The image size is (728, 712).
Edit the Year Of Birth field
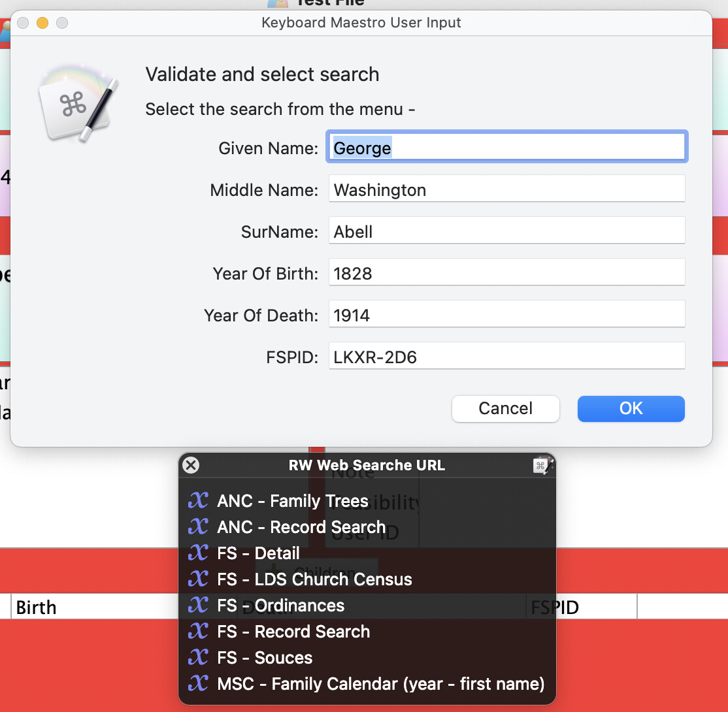click(x=507, y=272)
